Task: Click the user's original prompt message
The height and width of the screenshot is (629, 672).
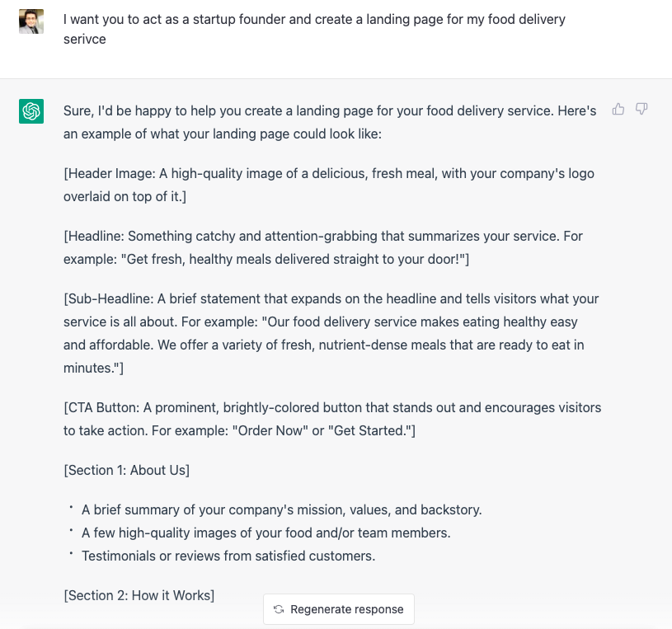Action: 313,29
